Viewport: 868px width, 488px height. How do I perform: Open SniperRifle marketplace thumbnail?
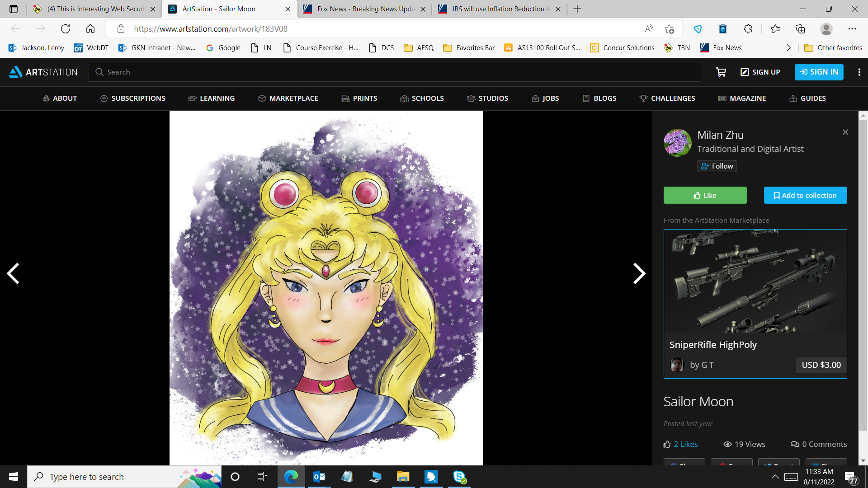click(x=755, y=281)
